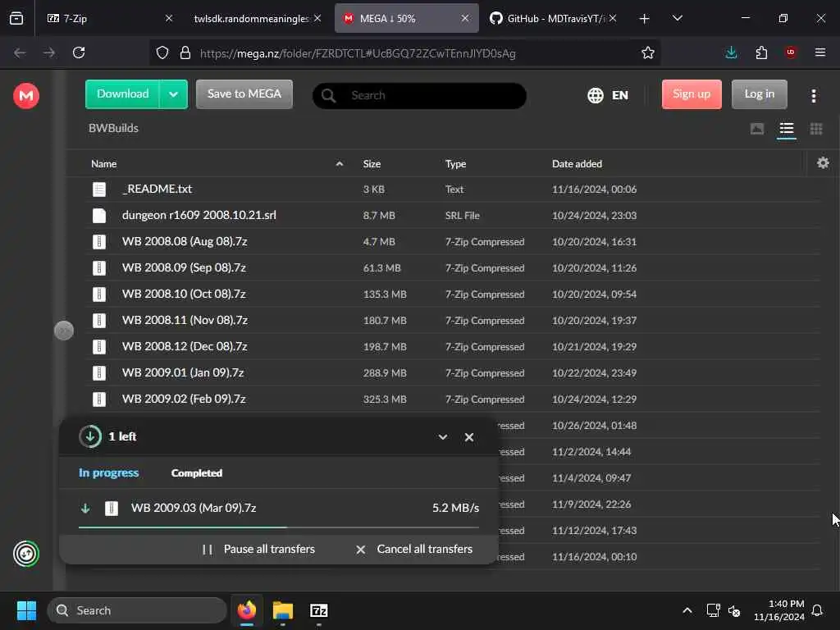Screen dimensions: 840x630
Task: Open the Download options dropdown arrow
Action: tap(174, 94)
